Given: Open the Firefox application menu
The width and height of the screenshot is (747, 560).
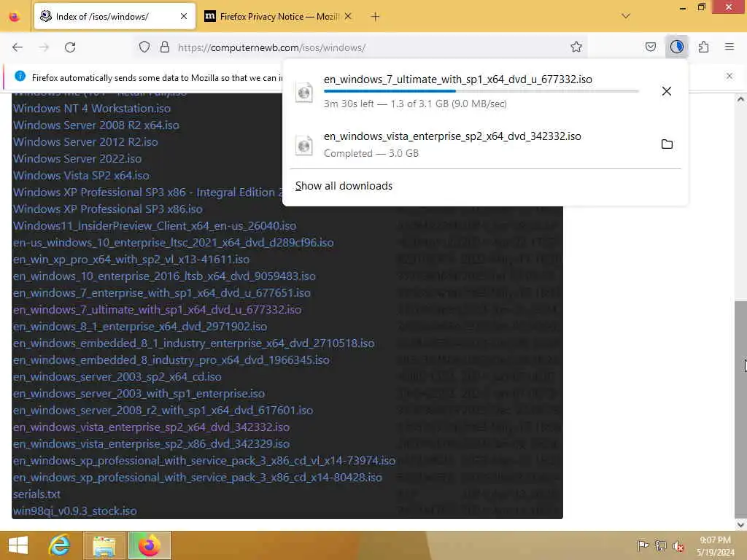Looking at the screenshot, I should click(729, 47).
